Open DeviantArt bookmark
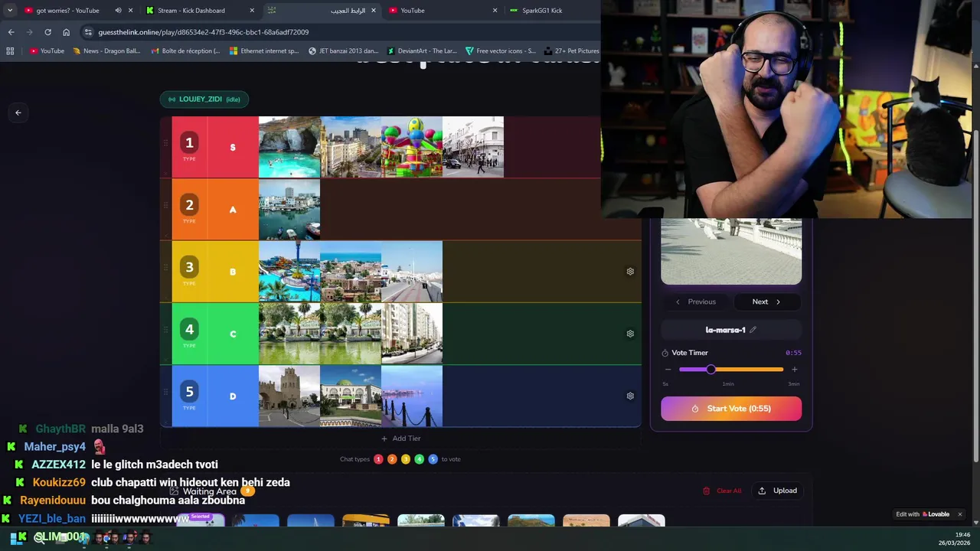The height and width of the screenshot is (551, 980). coord(422,51)
